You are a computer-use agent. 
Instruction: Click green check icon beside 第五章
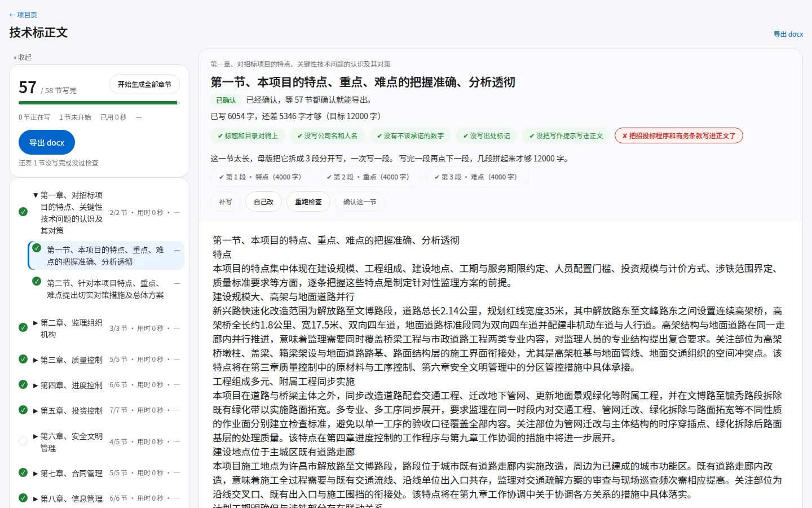click(23, 410)
